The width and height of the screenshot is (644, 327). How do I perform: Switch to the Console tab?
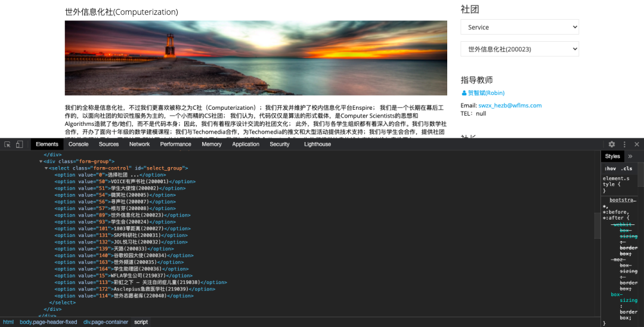(x=78, y=144)
